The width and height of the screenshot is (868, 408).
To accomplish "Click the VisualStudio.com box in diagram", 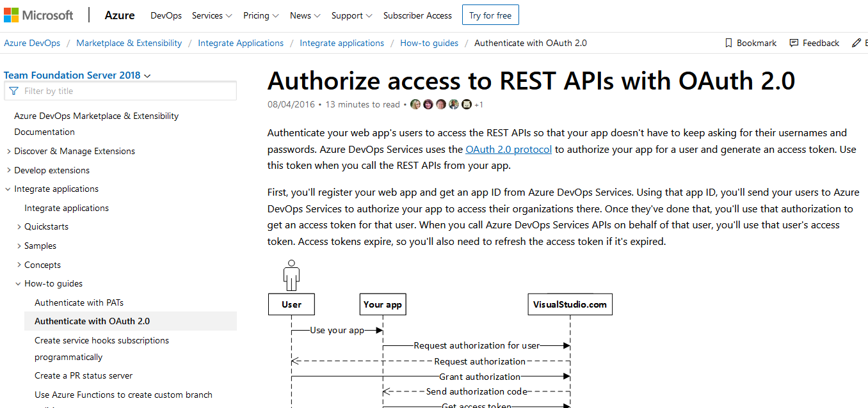I will (x=570, y=304).
